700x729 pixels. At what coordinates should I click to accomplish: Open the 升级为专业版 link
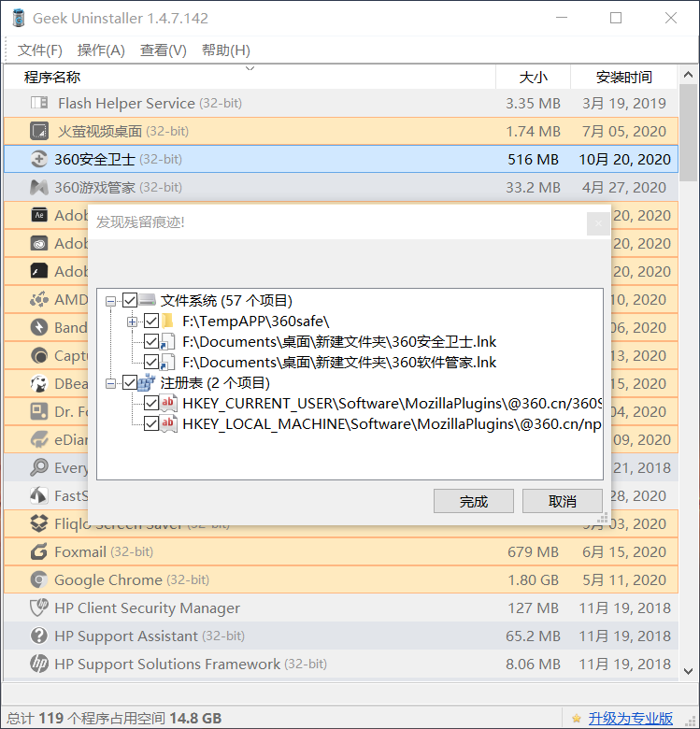pyautogui.click(x=630, y=719)
